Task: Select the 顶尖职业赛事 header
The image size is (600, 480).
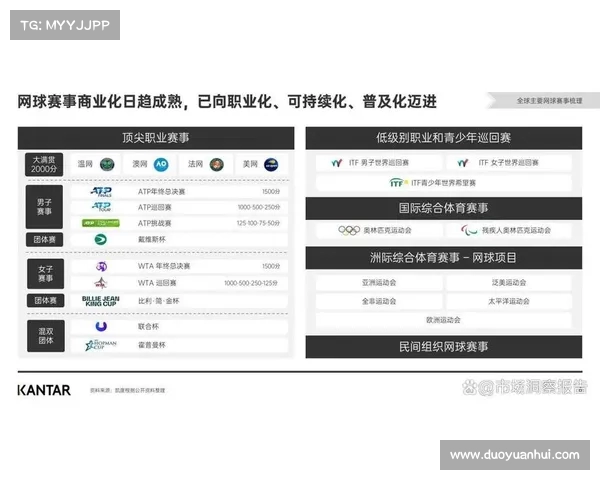Action: (x=155, y=137)
